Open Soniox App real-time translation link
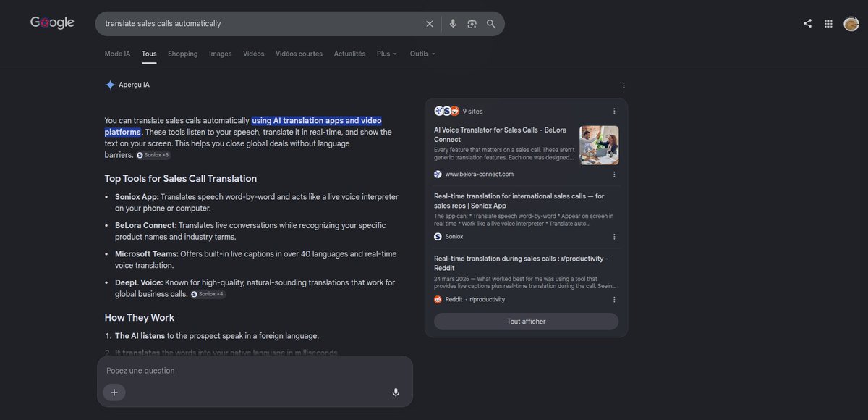The height and width of the screenshot is (420, 868). [x=519, y=201]
